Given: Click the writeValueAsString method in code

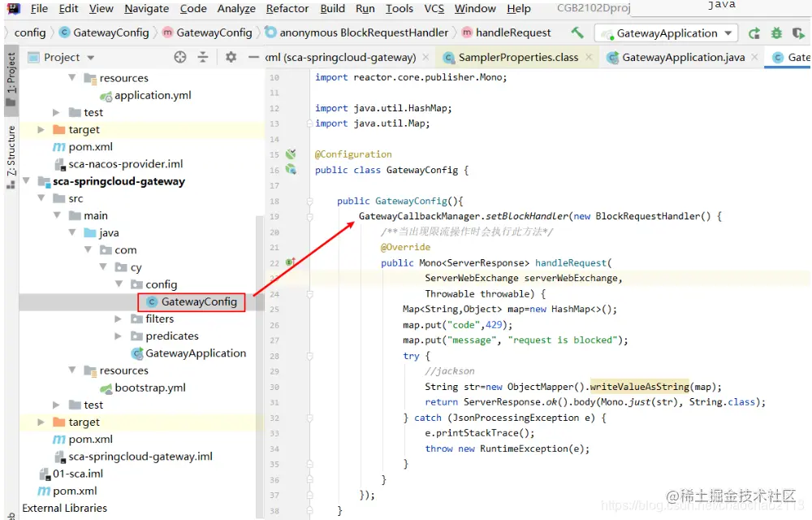Looking at the screenshot, I should (640, 387).
